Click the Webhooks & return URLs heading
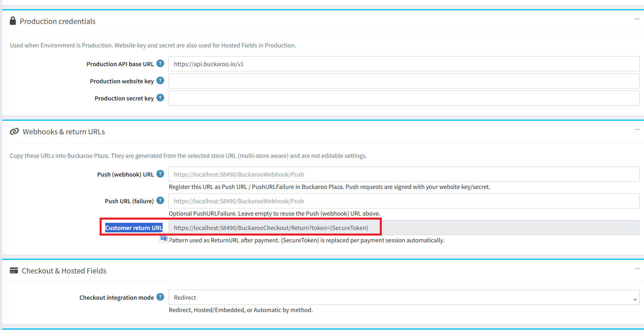The image size is (644, 330). (64, 132)
